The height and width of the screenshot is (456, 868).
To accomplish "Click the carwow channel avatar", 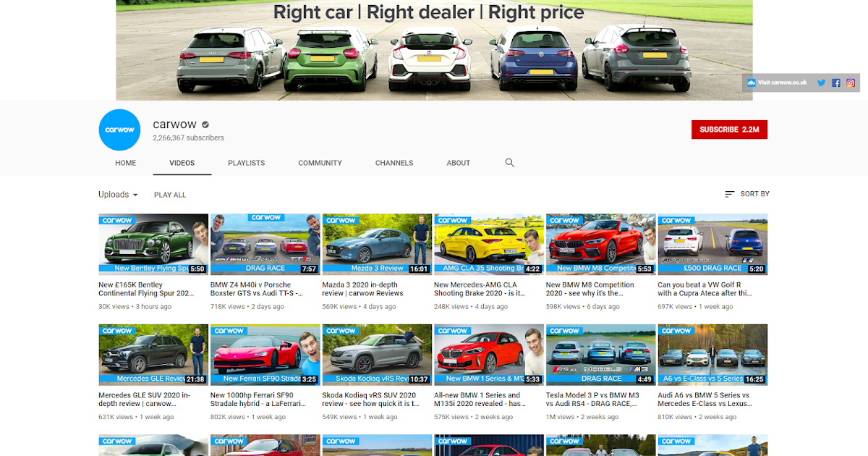I will (119, 130).
